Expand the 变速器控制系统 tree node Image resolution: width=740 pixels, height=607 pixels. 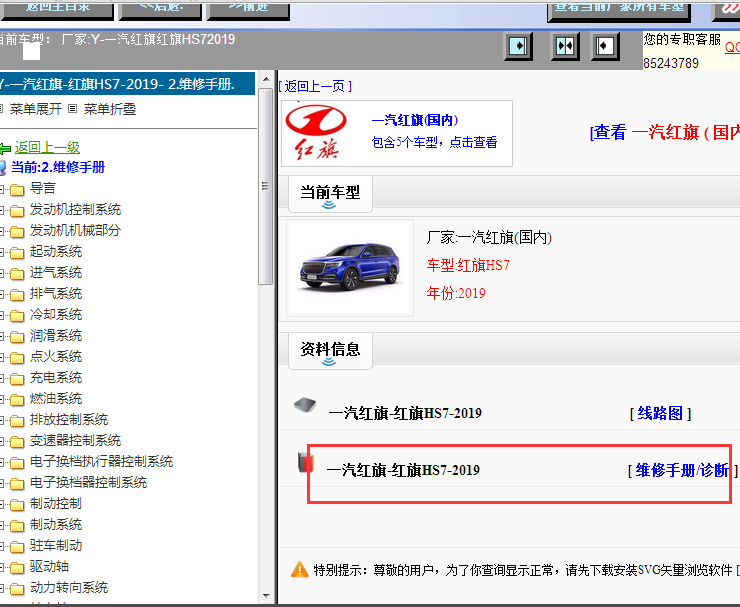tap(2, 441)
